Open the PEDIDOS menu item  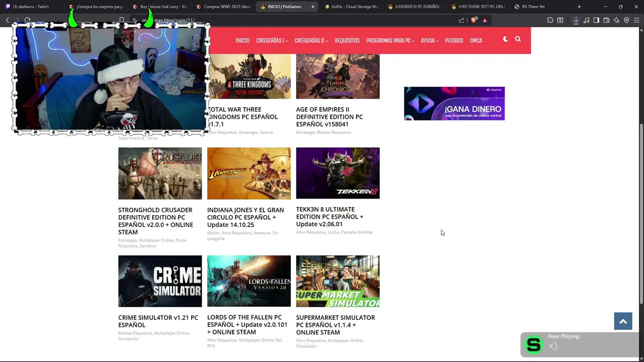point(454,40)
